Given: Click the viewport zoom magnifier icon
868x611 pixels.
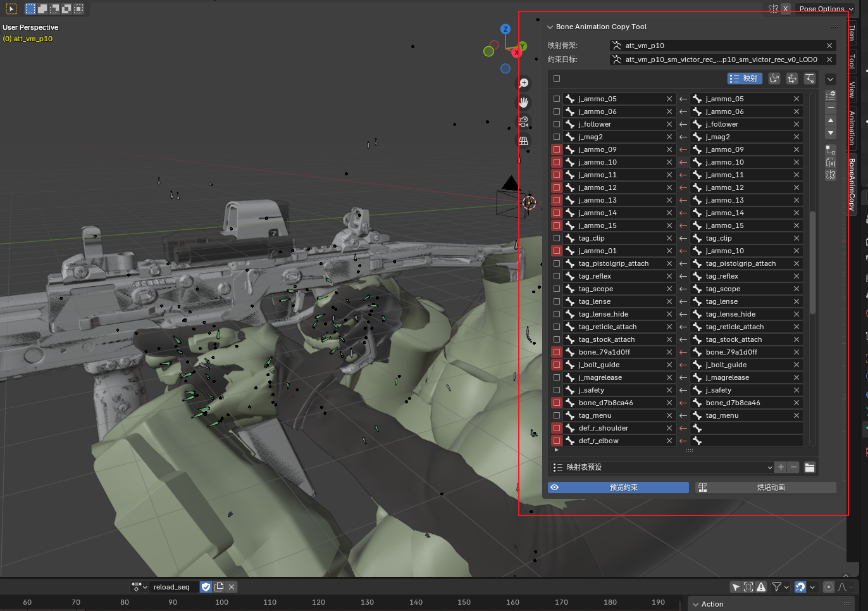Looking at the screenshot, I should [x=524, y=82].
